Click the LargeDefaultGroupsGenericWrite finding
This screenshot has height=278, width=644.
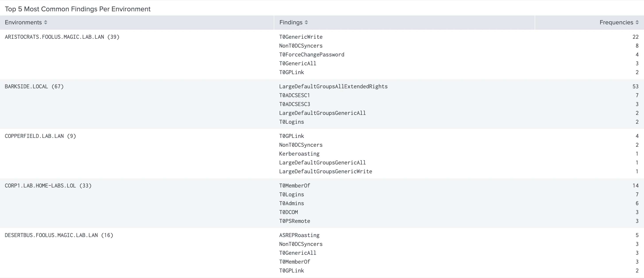point(326,172)
